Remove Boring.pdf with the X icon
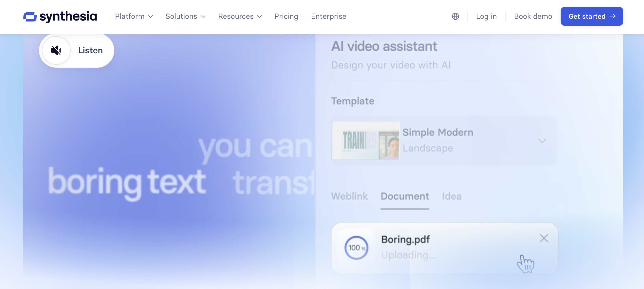 tap(544, 238)
